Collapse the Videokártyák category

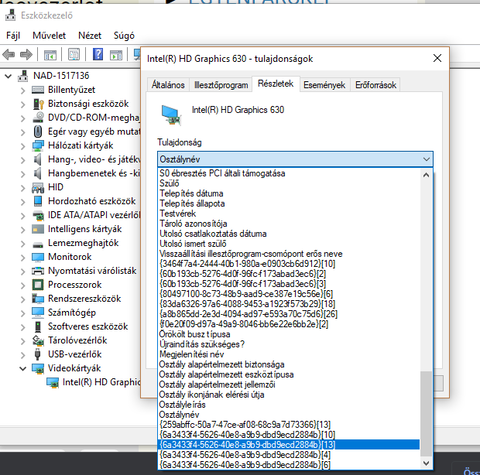[23, 369]
